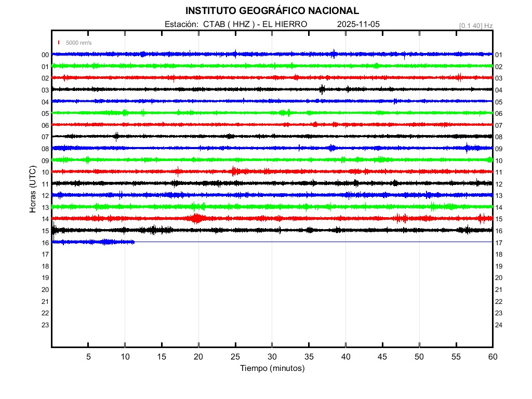Click the date 2025-11-05 in the header
532x399 pixels.
tap(358, 24)
